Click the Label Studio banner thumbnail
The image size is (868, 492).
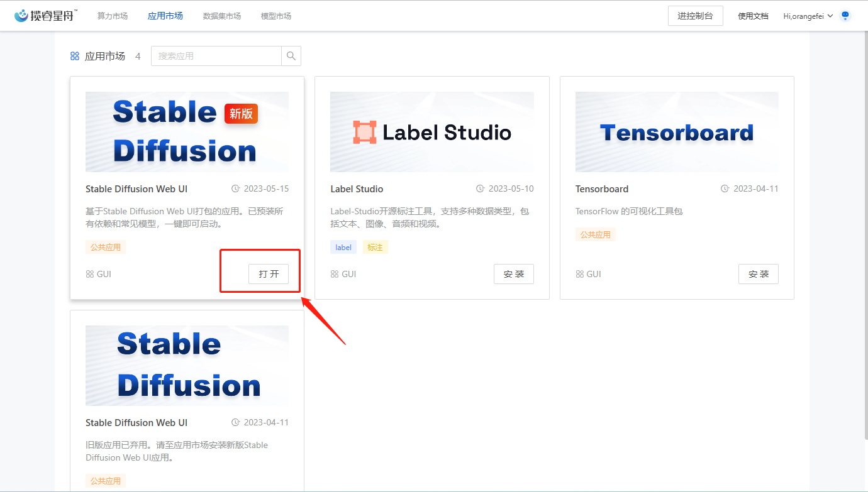[431, 132]
